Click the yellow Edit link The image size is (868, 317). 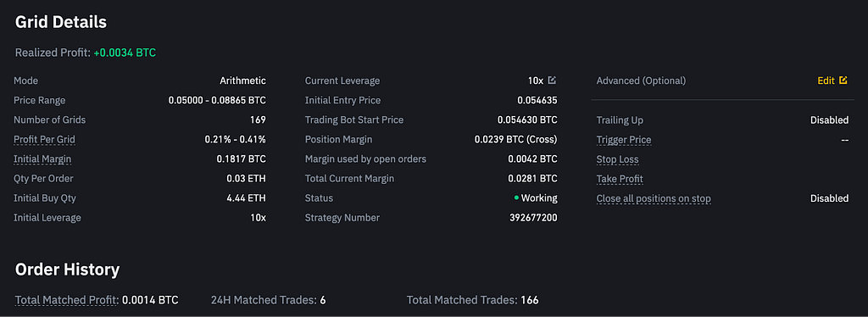click(x=826, y=81)
